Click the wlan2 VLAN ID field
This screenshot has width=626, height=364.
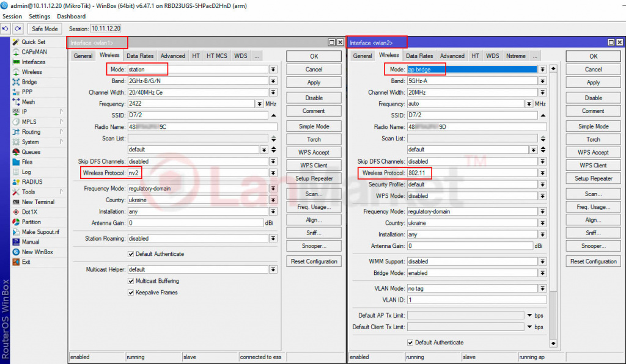tap(476, 300)
